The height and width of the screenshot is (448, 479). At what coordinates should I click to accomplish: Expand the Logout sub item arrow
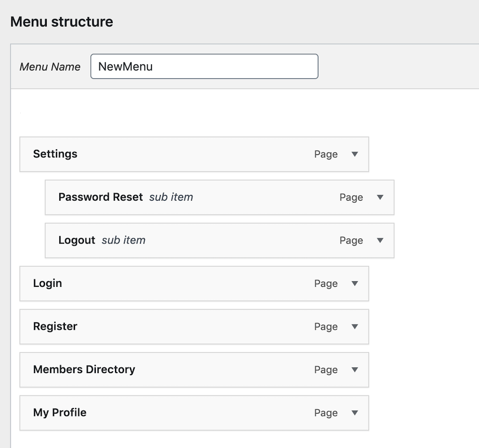(380, 240)
